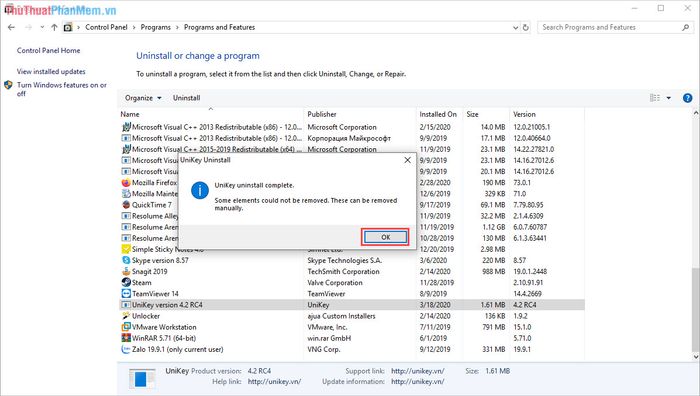Open View installed updates link

click(51, 71)
